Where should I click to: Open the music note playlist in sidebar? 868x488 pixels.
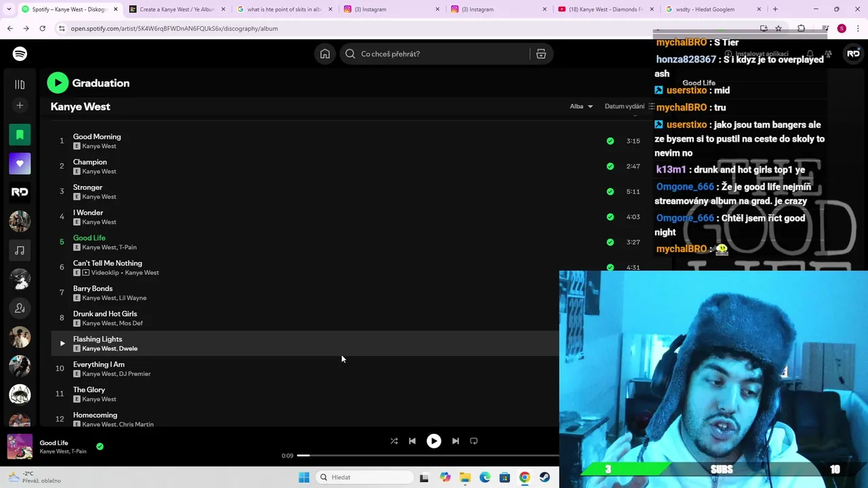pyautogui.click(x=20, y=251)
